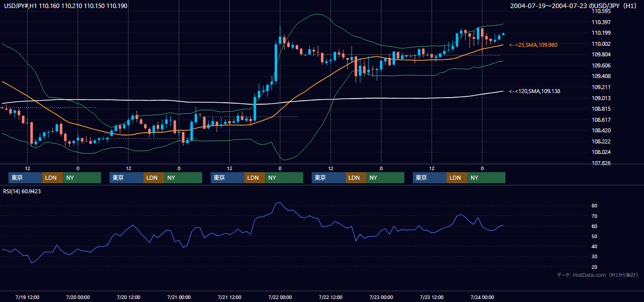Select the 7/21 00:00 time label

(x=179, y=297)
